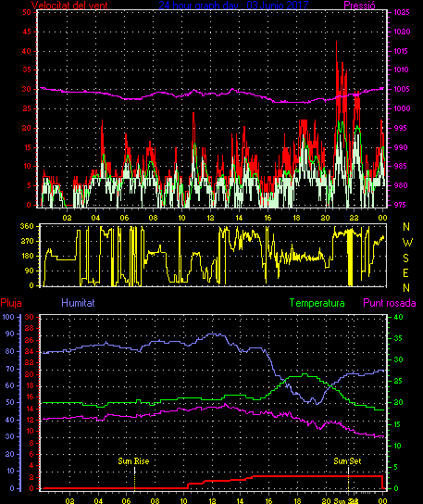The height and width of the screenshot is (504, 423).
Task: Click the W compass direction letter
Action: click(407, 243)
